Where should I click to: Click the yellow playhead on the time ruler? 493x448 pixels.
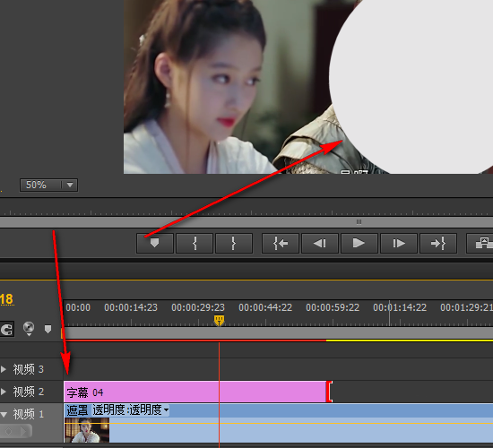[x=219, y=321]
